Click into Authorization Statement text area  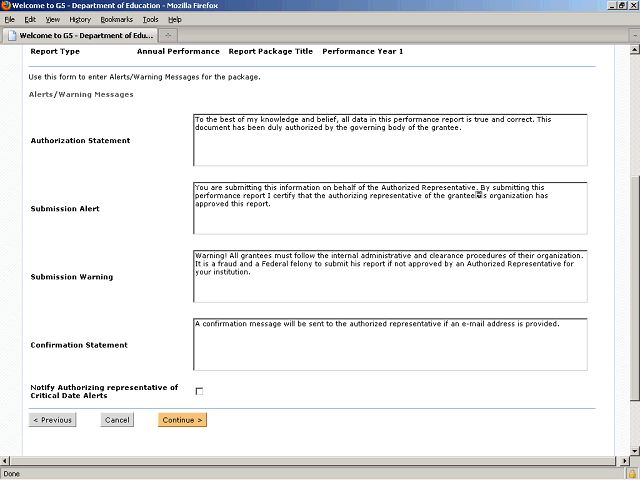[390, 140]
